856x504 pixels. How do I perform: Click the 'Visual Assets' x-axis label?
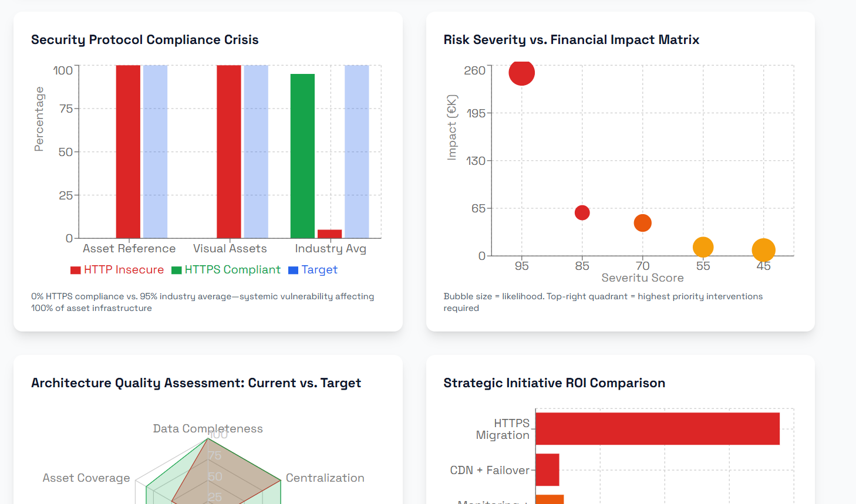230,249
